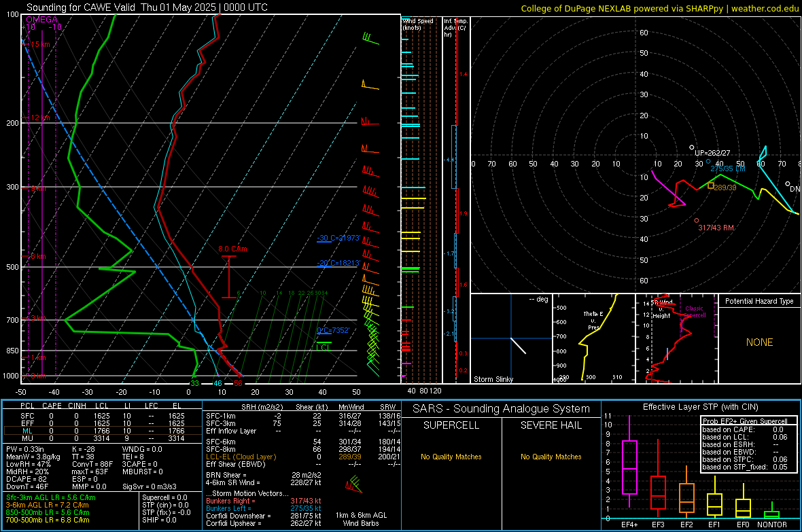This screenshot has height=532, width=802.
Task: Click the 'based on STPC: 0.06' line
Action: [745, 459]
